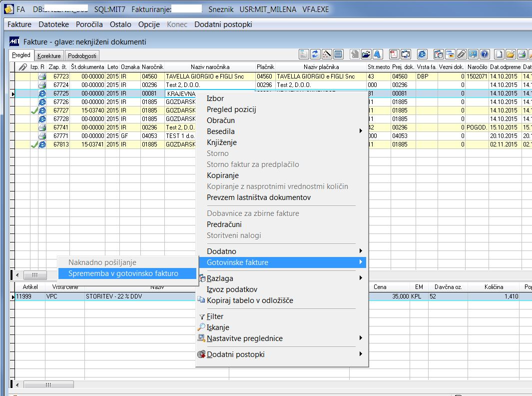Click the PDF export toolbar icon

(393, 54)
